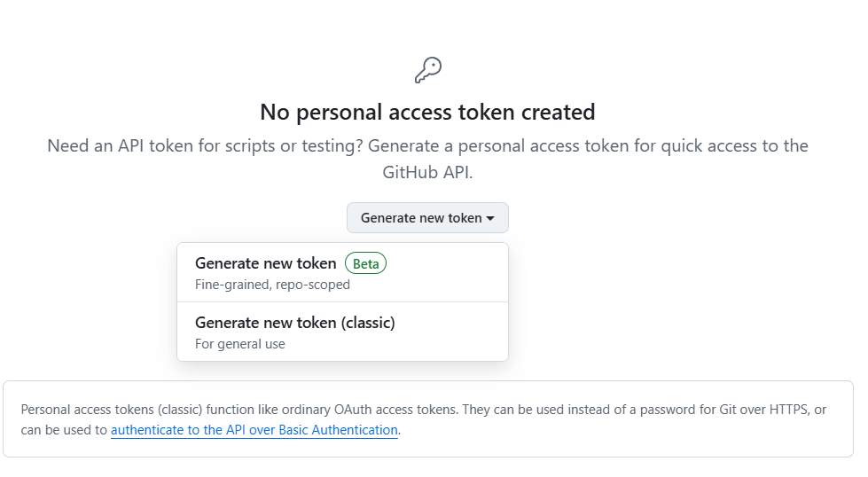Click the 'GitHub API.' text line
The width and height of the screenshot is (868, 477).
point(427,172)
